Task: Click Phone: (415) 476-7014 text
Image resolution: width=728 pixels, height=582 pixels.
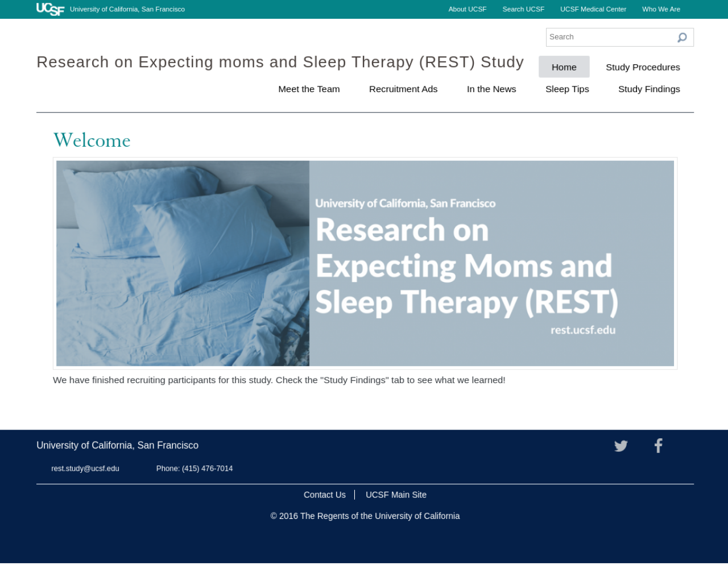Action: [x=195, y=469]
